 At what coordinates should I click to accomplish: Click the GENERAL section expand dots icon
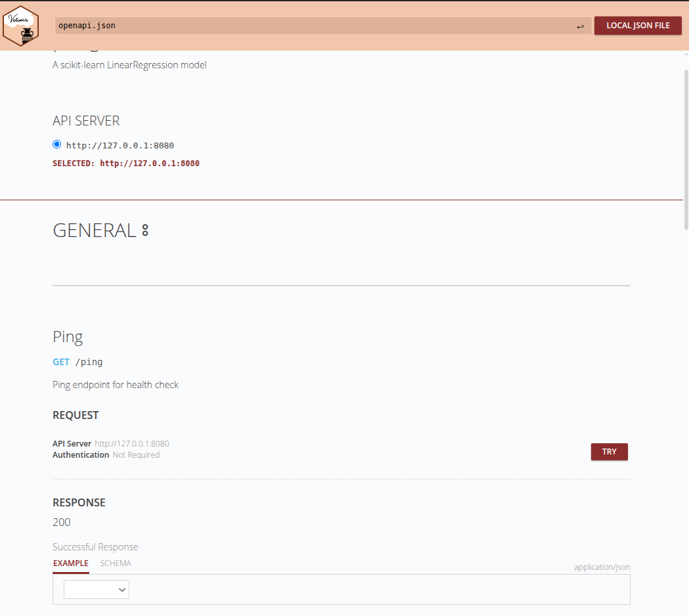tap(145, 231)
